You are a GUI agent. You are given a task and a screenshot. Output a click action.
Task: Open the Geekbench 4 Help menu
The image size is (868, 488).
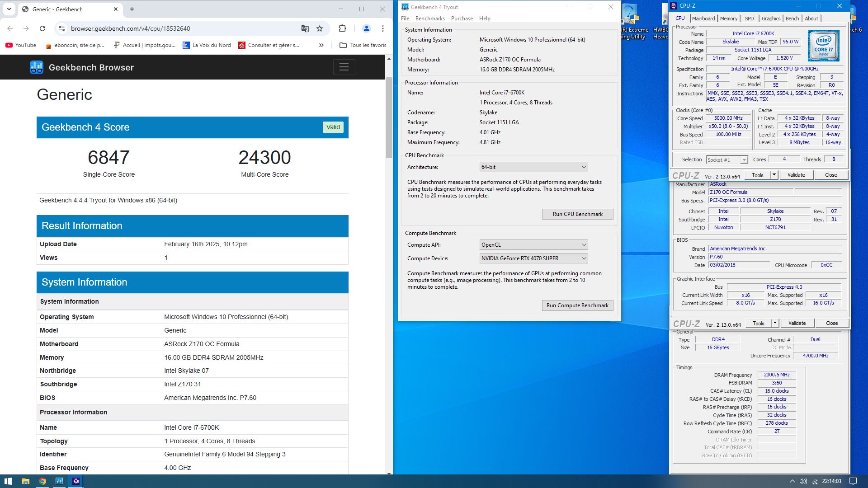pyautogui.click(x=485, y=19)
